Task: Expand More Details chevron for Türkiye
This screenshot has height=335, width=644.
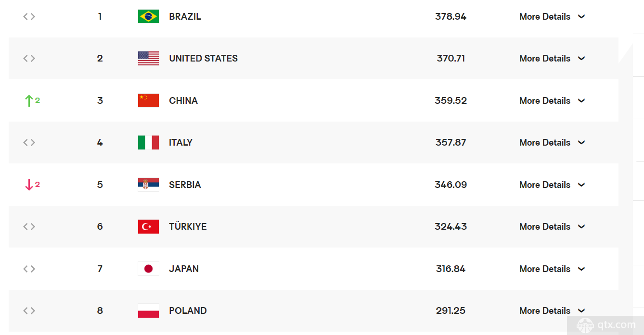Action: click(581, 226)
